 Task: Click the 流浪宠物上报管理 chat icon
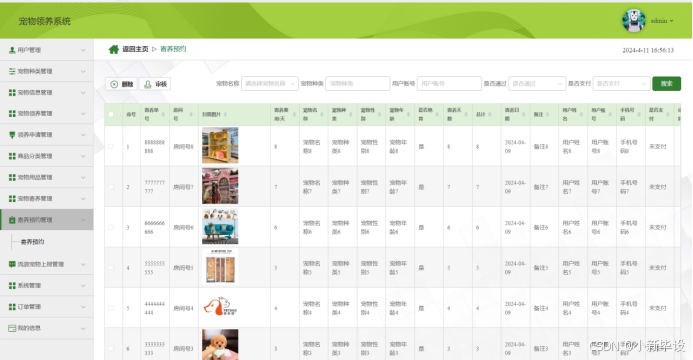click(x=12, y=264)
